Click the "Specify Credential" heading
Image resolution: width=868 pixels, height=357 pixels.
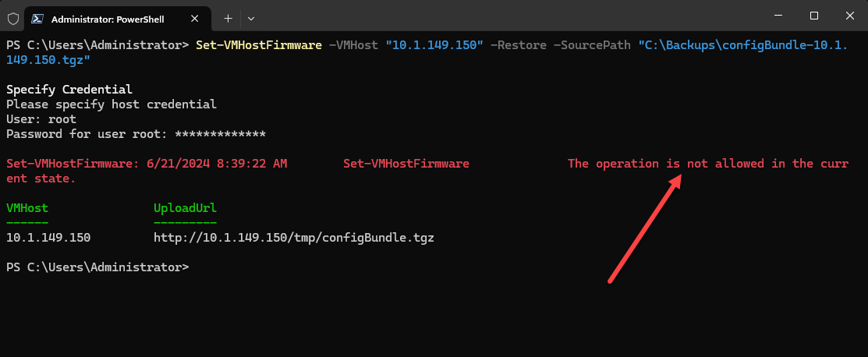pyautogui.click(x=69, y=90)
